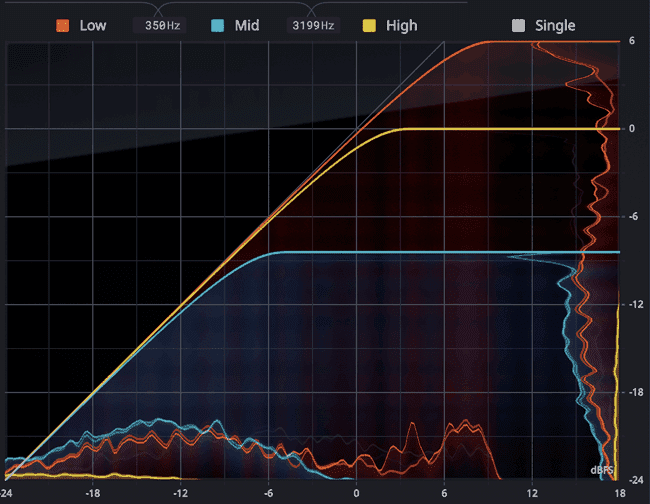The height and width of the screenshot is (504, 650).
Task: Click the -6 label on horizontal axis
Action: pyautogui.click(x=268, y=493)
